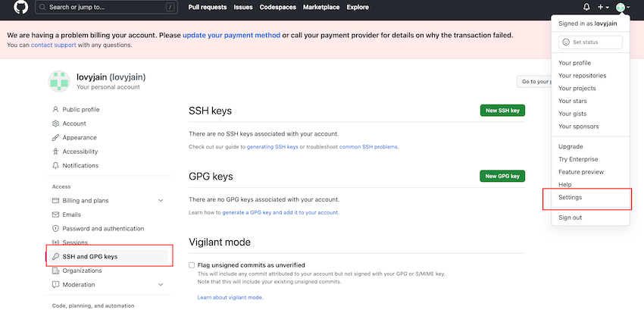Click the Notifications bell icon in sidebar
The height and width of the screenshot is (310, 644).
tap(55, 165)
